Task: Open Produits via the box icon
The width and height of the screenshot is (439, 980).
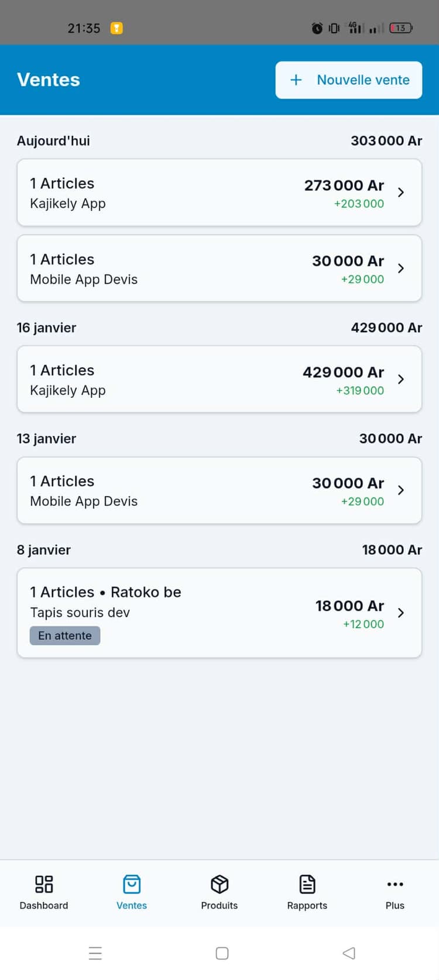Action: [220, 883]
